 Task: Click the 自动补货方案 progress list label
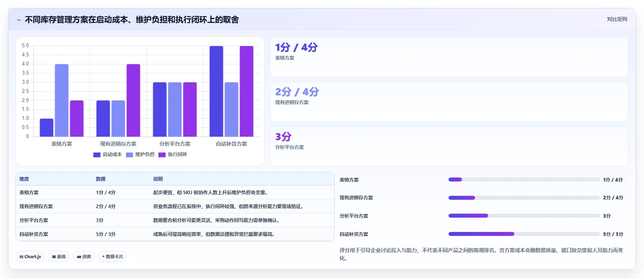coord(354,234)
